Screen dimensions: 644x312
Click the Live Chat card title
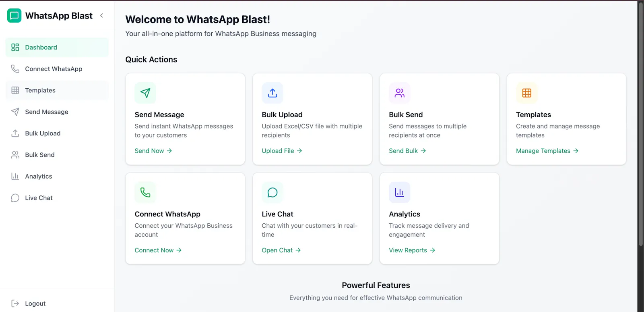[278, 214]
